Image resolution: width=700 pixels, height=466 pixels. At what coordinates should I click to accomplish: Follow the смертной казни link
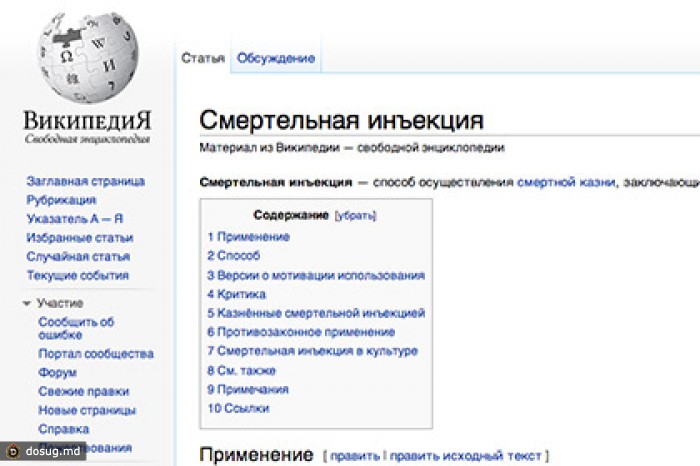[x=566, y=182]
